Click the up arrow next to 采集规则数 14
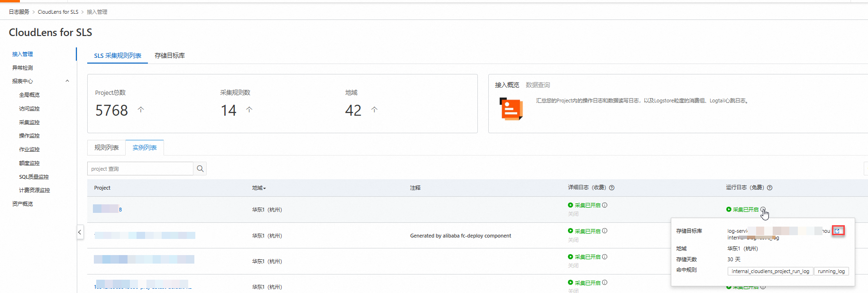The height and width of the screenshot is (293, 868). 249,110
